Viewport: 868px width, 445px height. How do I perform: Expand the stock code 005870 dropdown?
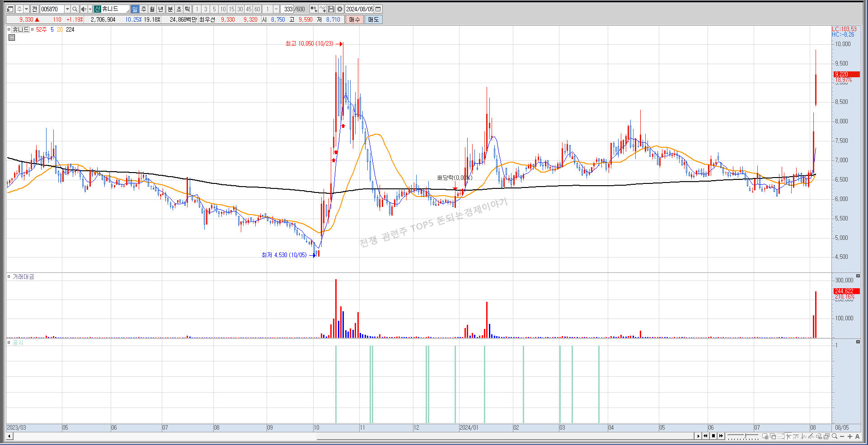pyautogui.click(x=67, y=9)
